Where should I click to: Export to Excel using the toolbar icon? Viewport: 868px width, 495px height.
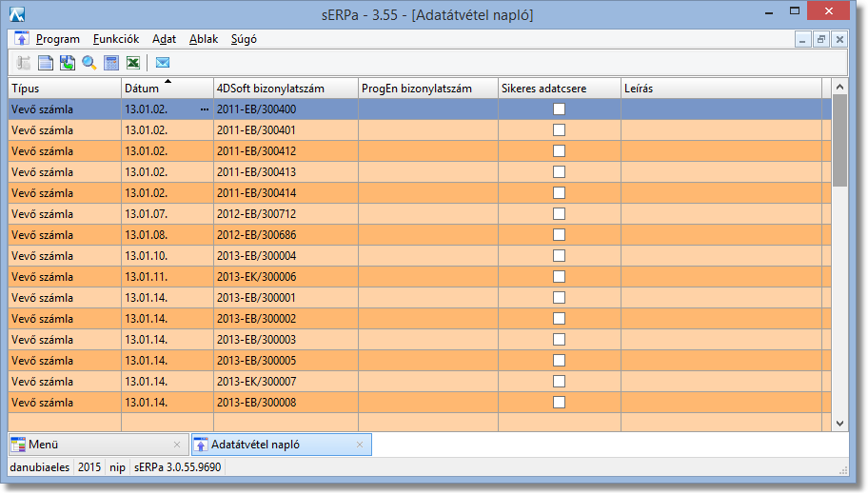click(x=133, y=63)
